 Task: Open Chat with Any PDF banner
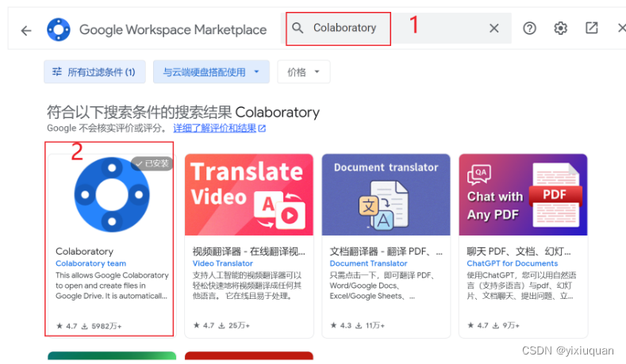523,195
